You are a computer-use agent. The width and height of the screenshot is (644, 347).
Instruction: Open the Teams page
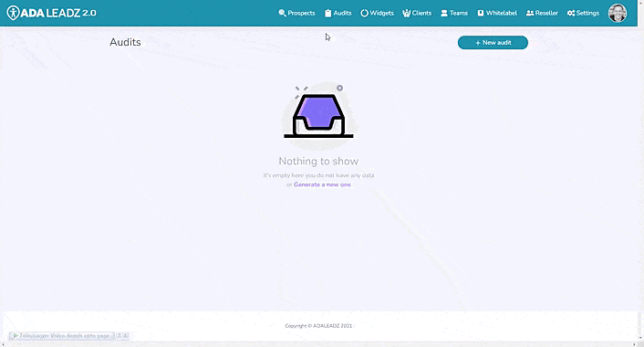point(454,13)
